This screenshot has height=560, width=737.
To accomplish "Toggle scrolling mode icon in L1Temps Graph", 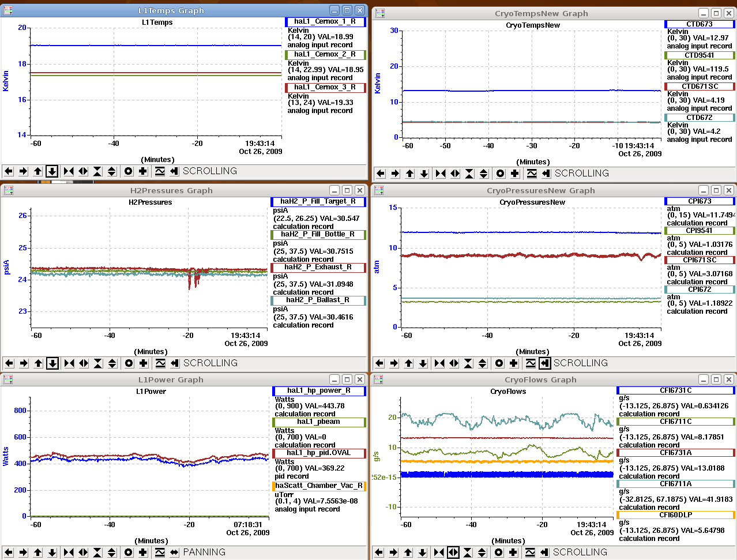I will (x=174, y=171).
